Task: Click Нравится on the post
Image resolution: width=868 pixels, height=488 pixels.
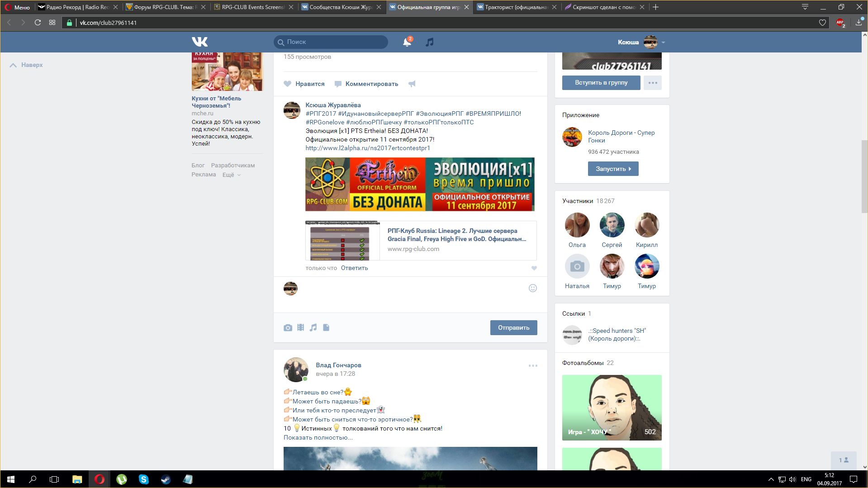Action: pos(304,84)
